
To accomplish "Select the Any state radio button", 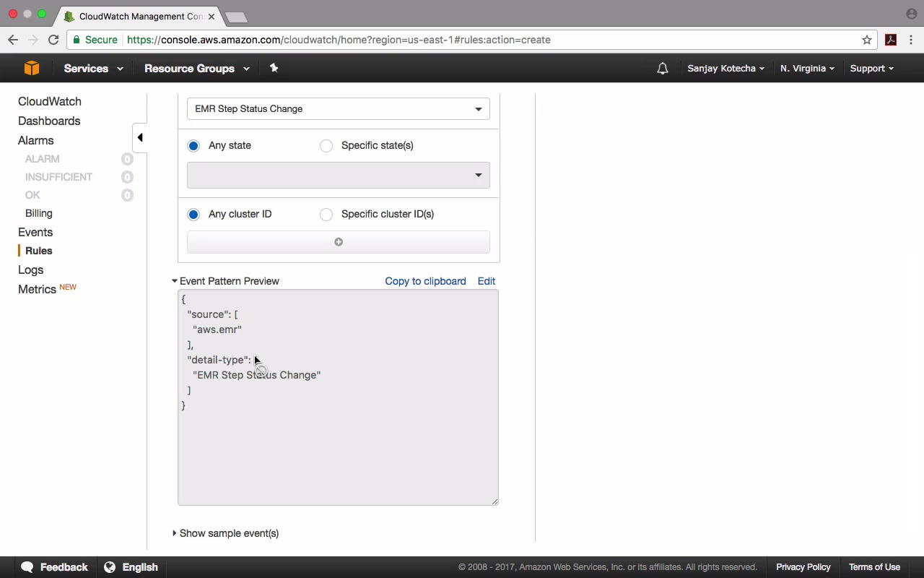I will coord(193,146).
